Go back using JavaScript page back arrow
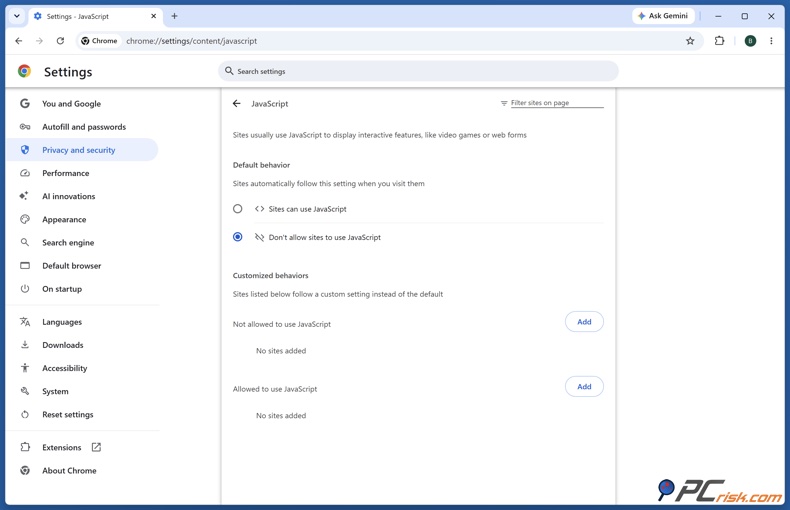Image resolution: width=790 pixels, height=510 pixels. 237,103
